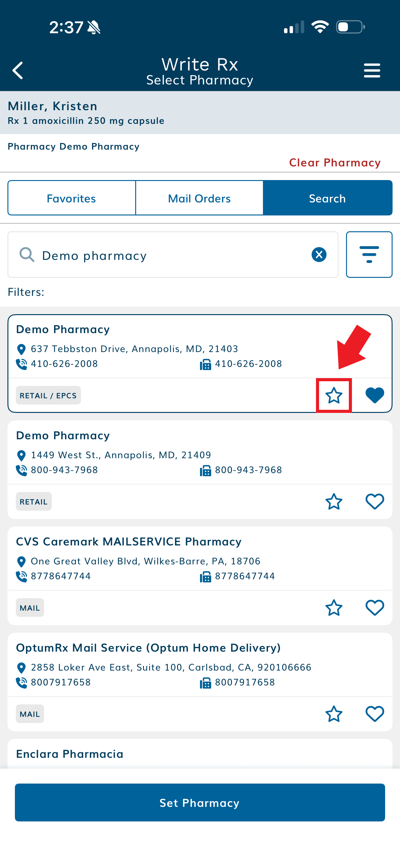Open the hamburger menu
Viewport: 400px width, 868px height.
[372, 70]
